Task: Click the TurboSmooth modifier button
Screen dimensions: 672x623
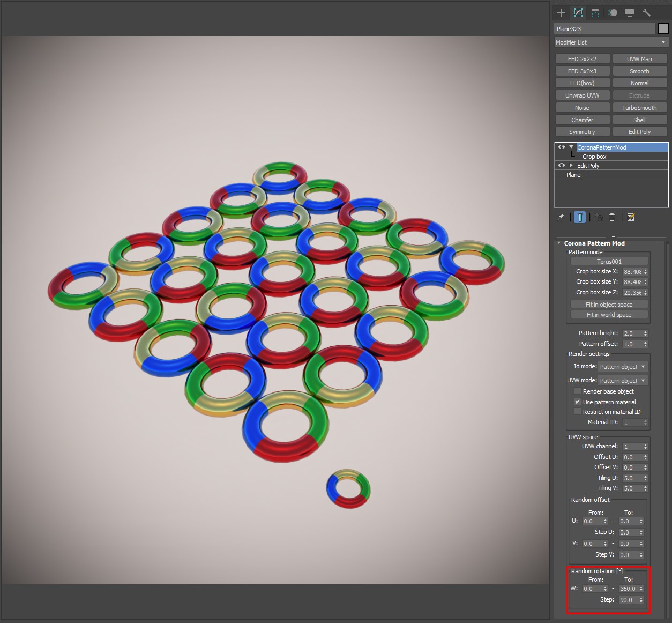Action: (639, 108)
